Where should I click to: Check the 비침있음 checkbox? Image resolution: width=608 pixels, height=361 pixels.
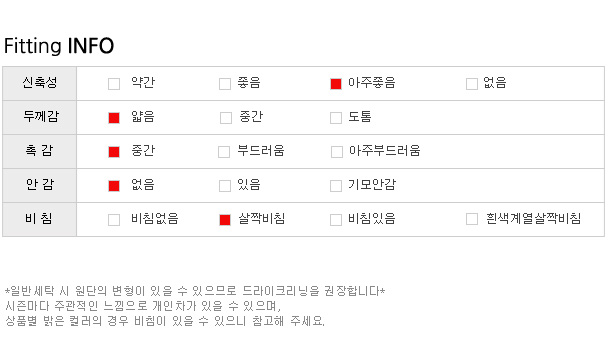[x=336, y=220]
